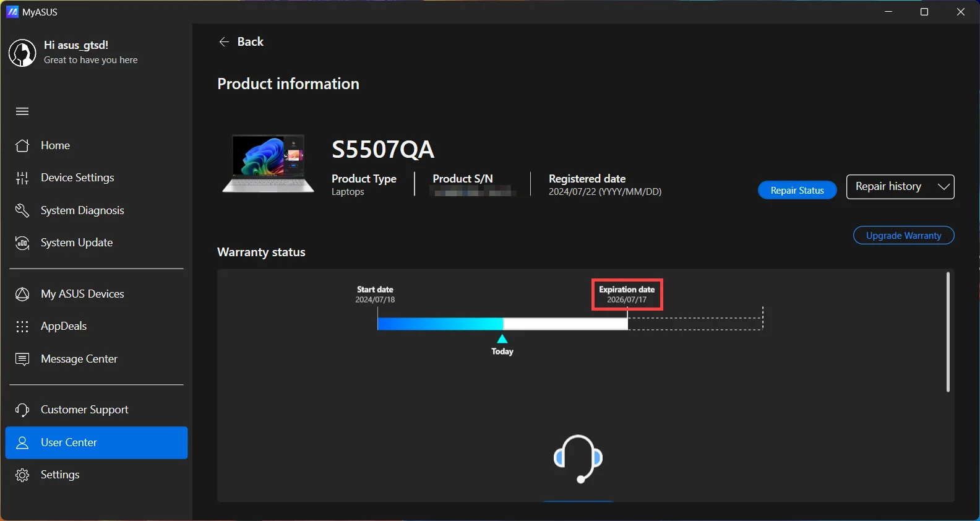Click the Expiration date 2026/07/17 label

tap(627, 295)
